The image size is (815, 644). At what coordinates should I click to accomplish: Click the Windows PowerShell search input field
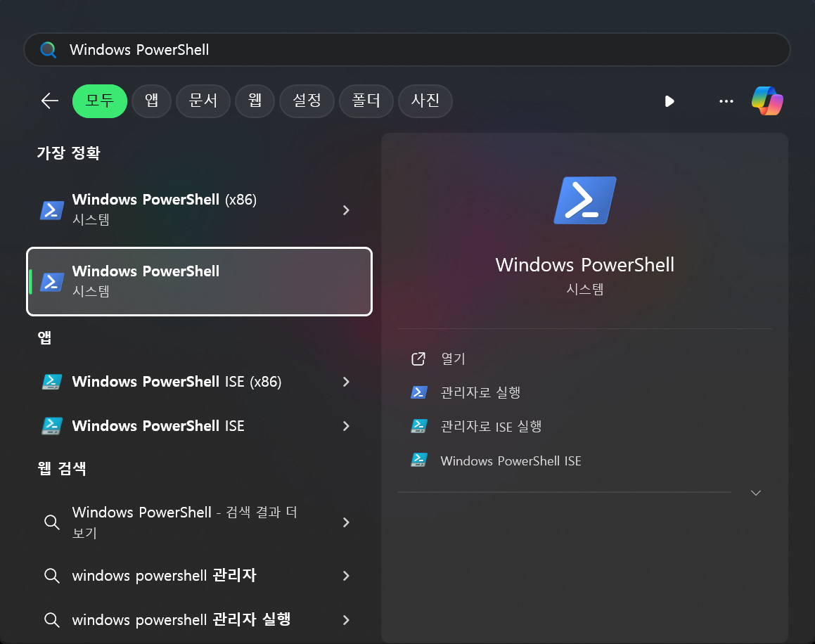click(407, 50)
